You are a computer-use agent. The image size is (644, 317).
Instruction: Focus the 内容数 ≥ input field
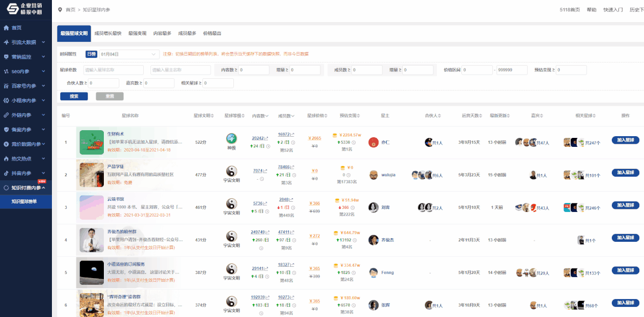[254, 70]
